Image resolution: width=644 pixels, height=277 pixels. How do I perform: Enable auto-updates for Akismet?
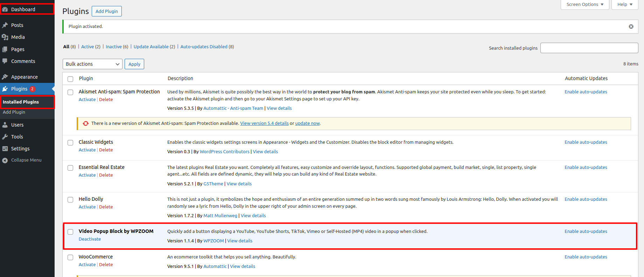click(586, 92)
